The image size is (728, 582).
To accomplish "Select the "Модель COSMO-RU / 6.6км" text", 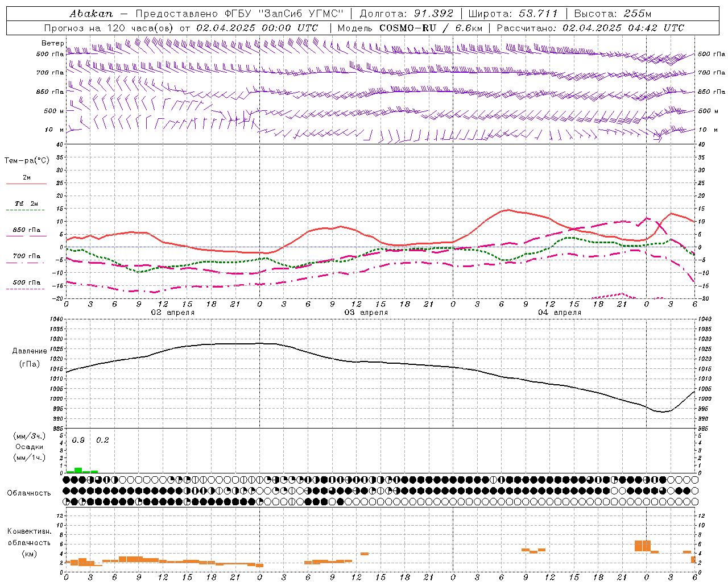I will [x=410, y=28].
